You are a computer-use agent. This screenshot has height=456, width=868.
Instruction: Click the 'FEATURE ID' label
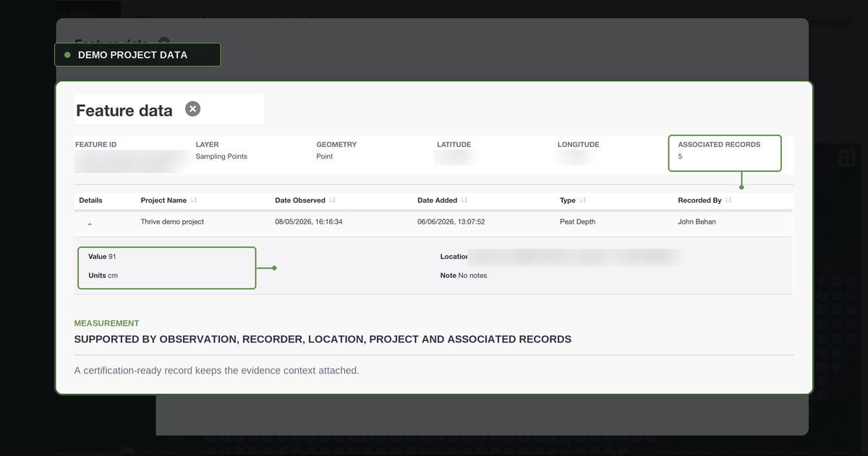point(96,145)
